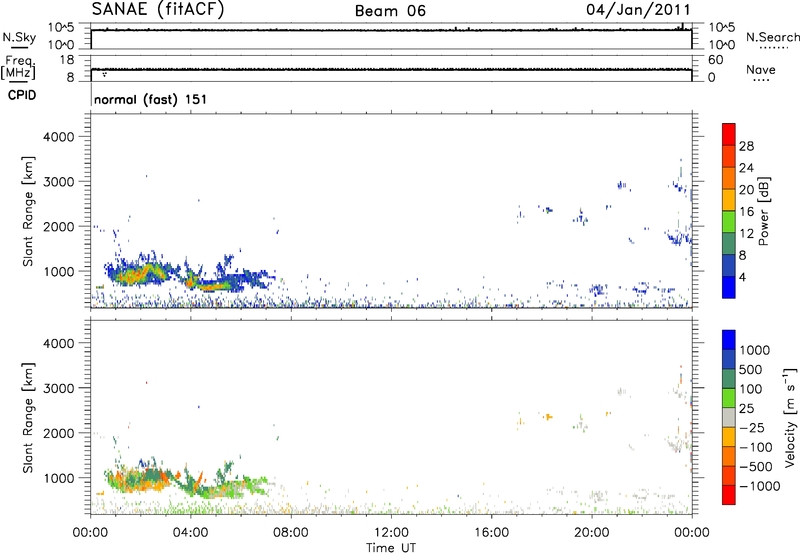Click the 04:00 time tick label

[190, 533]
